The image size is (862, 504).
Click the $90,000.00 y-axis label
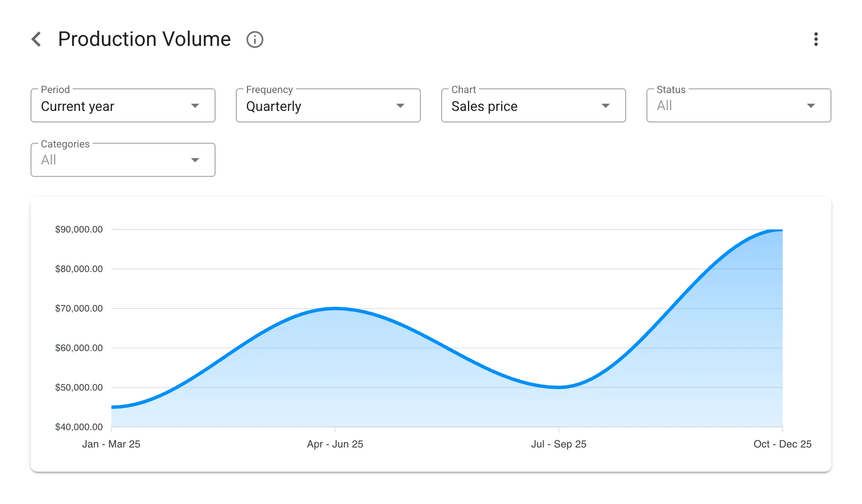(79, 229)
